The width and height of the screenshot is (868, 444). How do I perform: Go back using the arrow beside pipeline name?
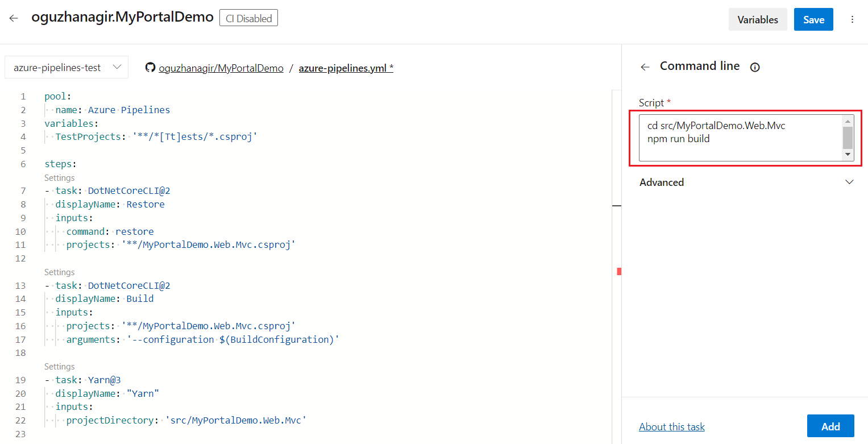click(14, 18)
